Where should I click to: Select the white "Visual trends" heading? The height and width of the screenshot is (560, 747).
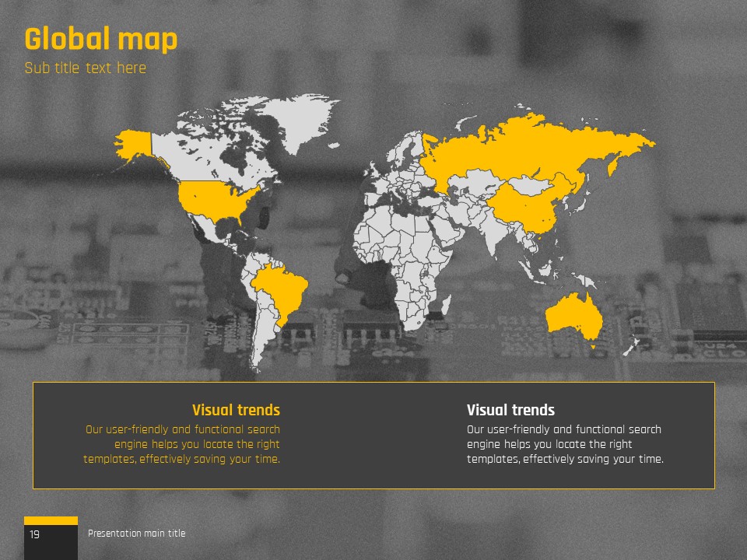(x=510, y=410)
